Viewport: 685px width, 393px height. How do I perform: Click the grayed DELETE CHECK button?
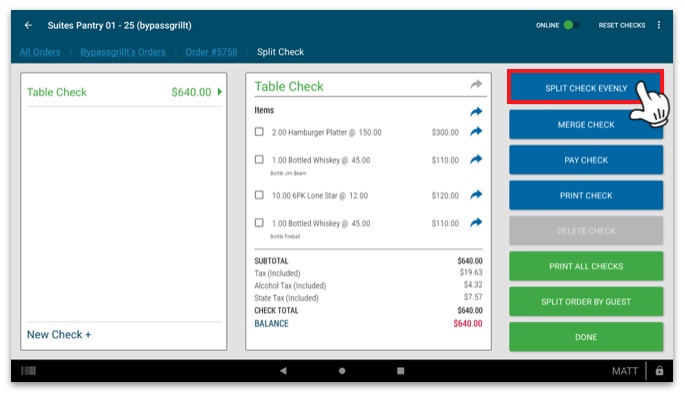[x=586, y=231]
